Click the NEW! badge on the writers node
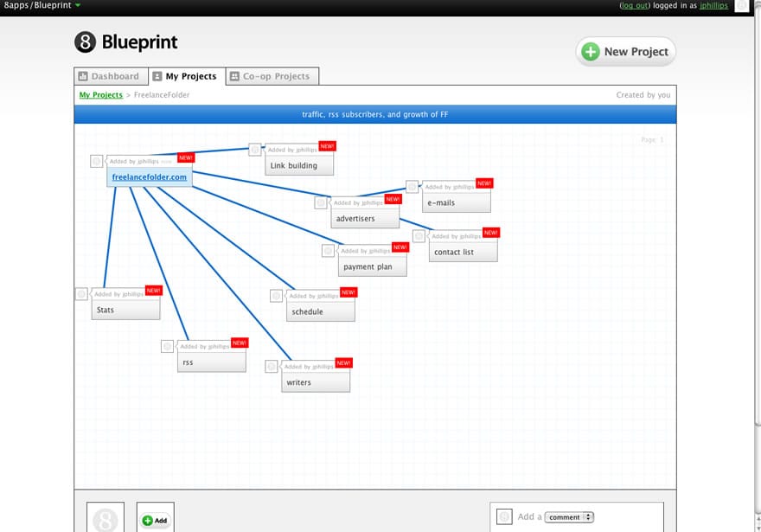761x532 pixels. point(343,363)
